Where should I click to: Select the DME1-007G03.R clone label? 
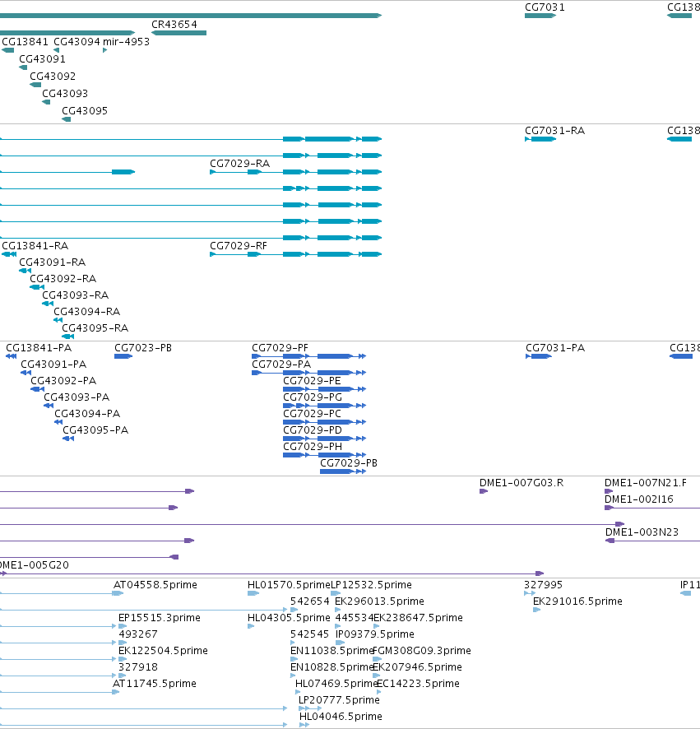pyautogui.click(x=522, y=483)
